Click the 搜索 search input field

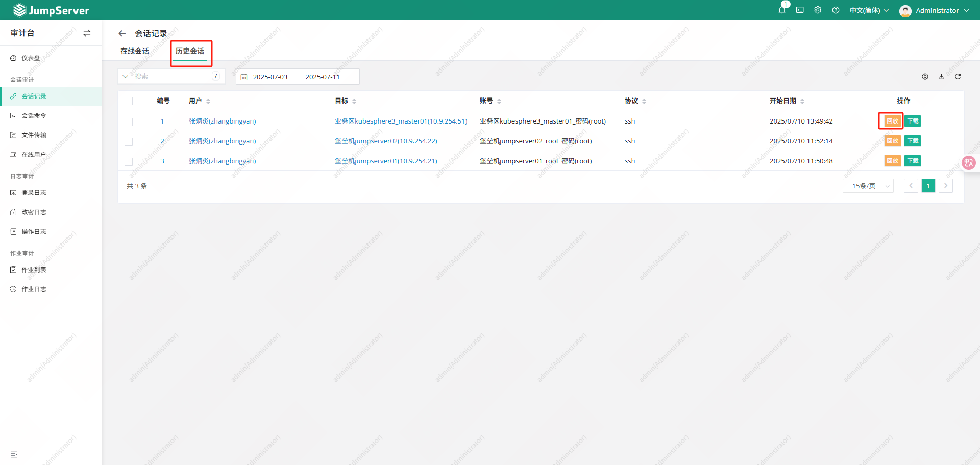172,77
